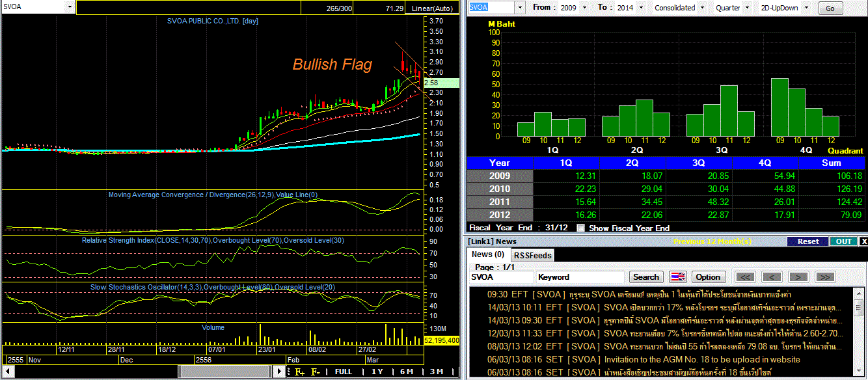This screenshot has width=868, height=380.
Task: Click the volume value 52,195,400
Action: tap(442, 340)
